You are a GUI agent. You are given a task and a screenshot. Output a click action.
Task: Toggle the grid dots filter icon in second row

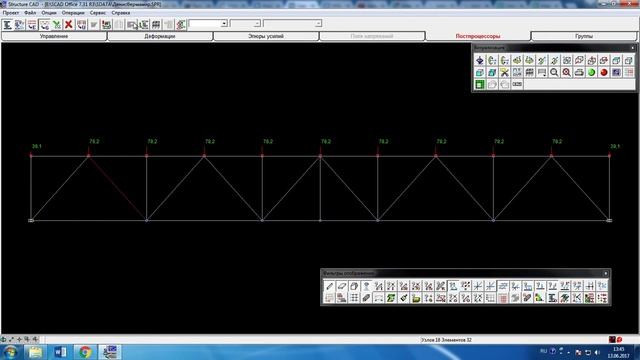point(354,298)
